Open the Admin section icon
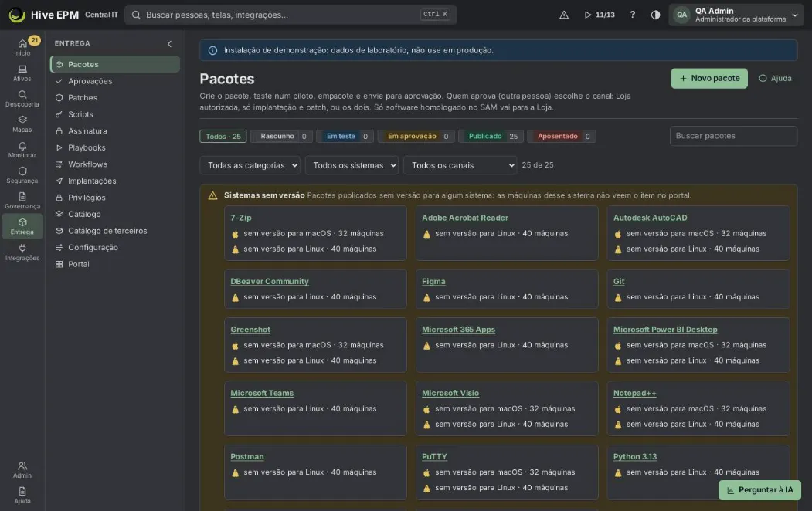The height and width of the screenshot is (511, 812). click(22, 469)
